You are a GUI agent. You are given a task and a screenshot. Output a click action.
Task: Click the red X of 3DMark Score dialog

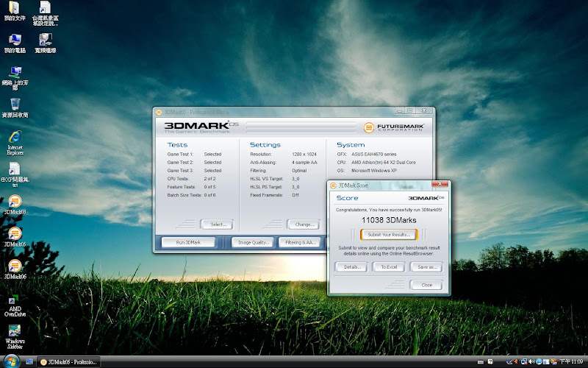click(440, 184)
